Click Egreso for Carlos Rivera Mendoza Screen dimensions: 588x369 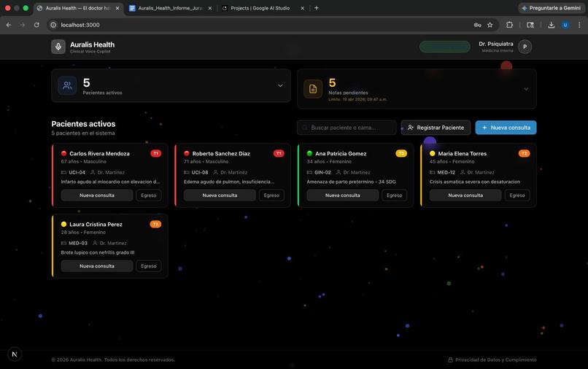tap(149, 195)
